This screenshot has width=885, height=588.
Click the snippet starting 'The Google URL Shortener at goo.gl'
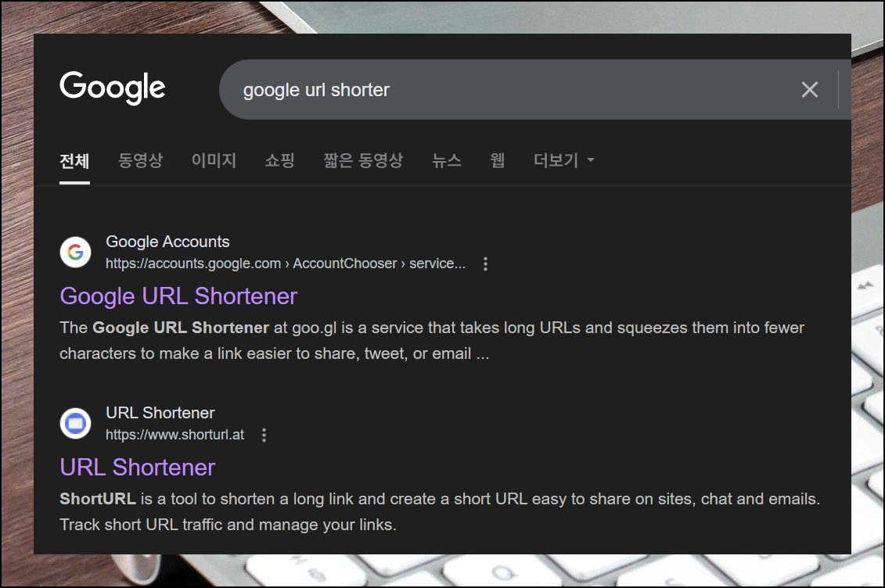pos(432,340)
